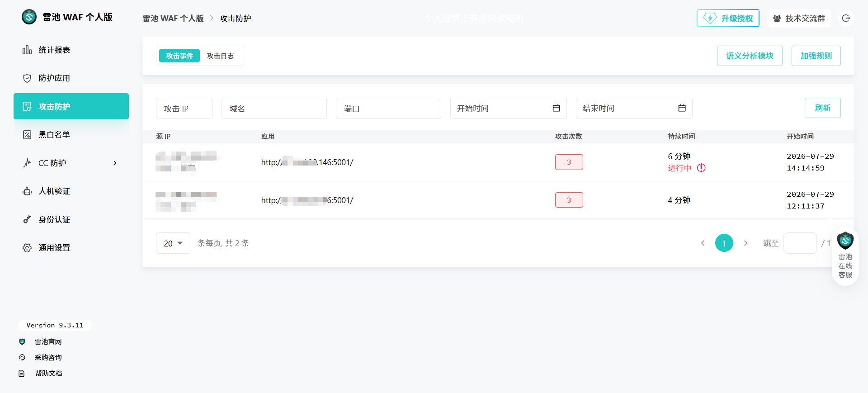The image size is (868, 393).
Task: Click the 进行中 status text
Action: point(680,168)
